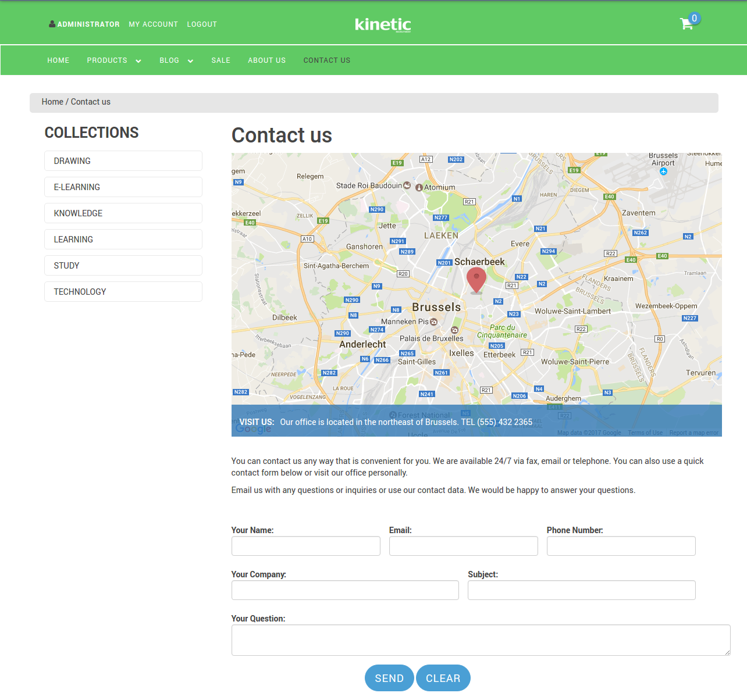Click the red location pin on map
This screenshot has height=700, width=747.
[x=476, y=280]
